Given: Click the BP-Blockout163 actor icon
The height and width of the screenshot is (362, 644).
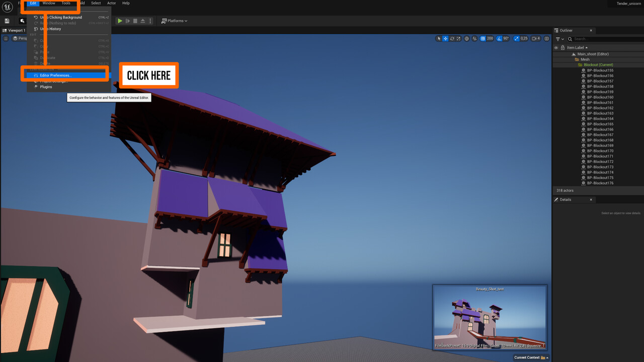Looking at the screenshot, I should coord(584,113).
